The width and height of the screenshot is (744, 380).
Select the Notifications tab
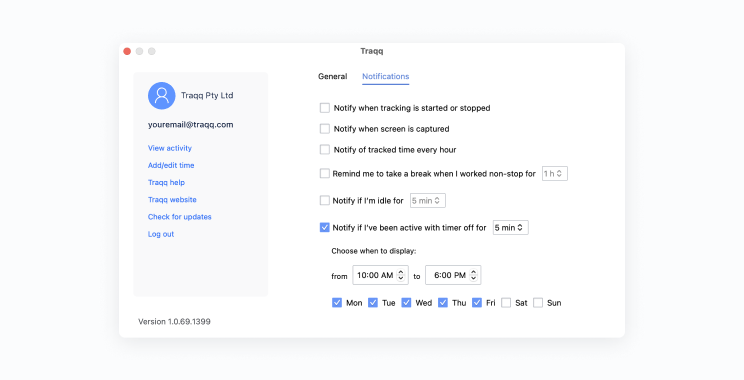tap(385, 76)
